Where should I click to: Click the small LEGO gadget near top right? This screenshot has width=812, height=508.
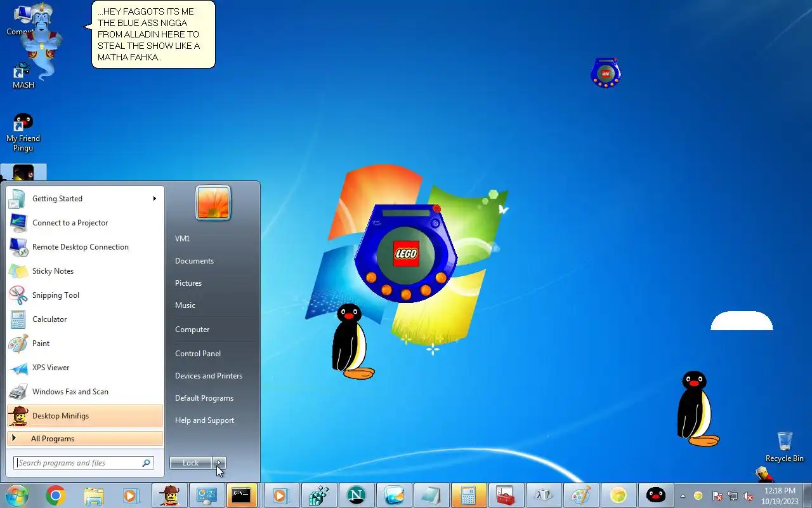[x=605, y=73]
